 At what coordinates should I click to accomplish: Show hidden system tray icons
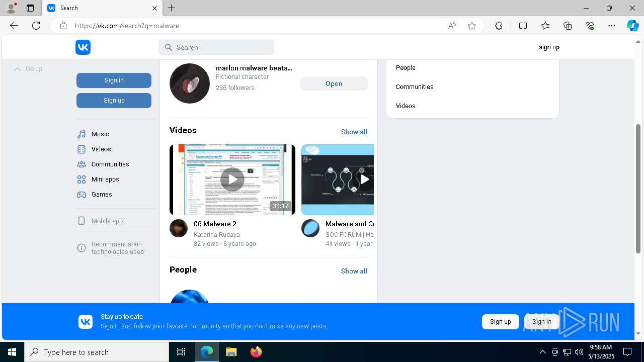pos(542,352)
